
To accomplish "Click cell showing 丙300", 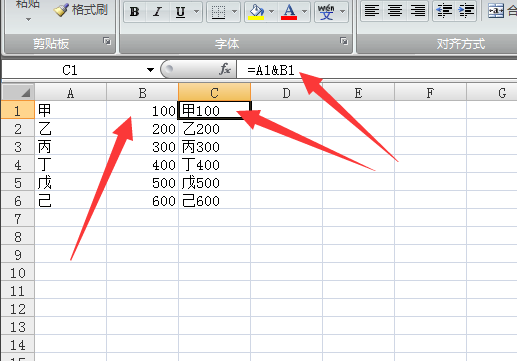I will [214, 146].
